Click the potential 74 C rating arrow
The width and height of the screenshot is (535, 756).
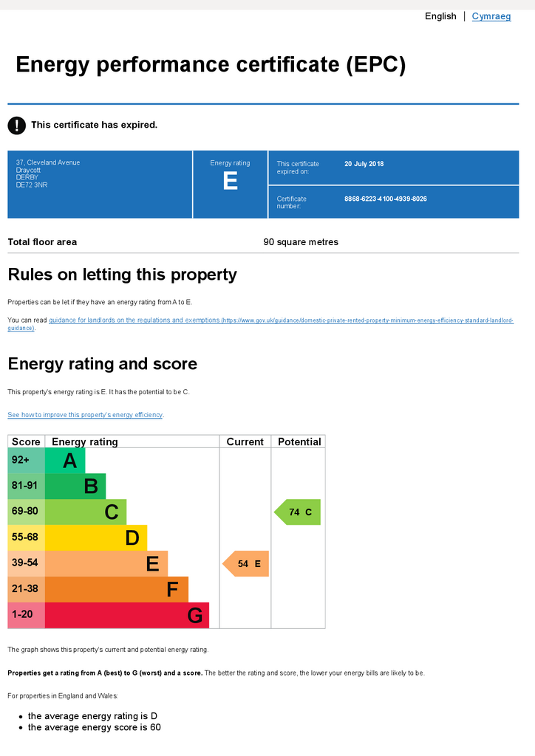(297, 512)
